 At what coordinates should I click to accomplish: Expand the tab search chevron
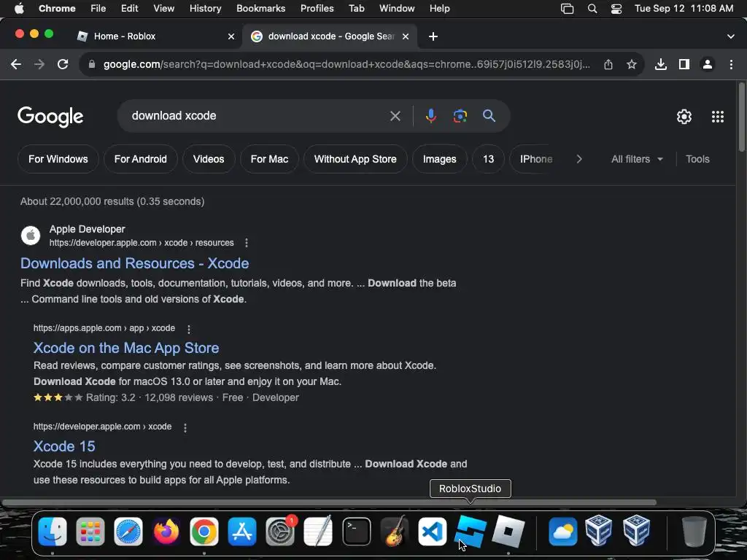(x=731, y=36)
